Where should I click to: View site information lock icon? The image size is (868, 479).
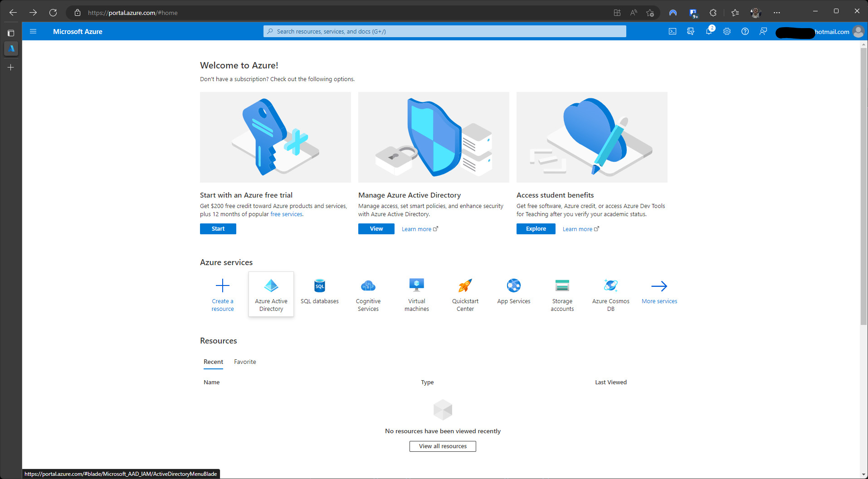pos(78,13)
